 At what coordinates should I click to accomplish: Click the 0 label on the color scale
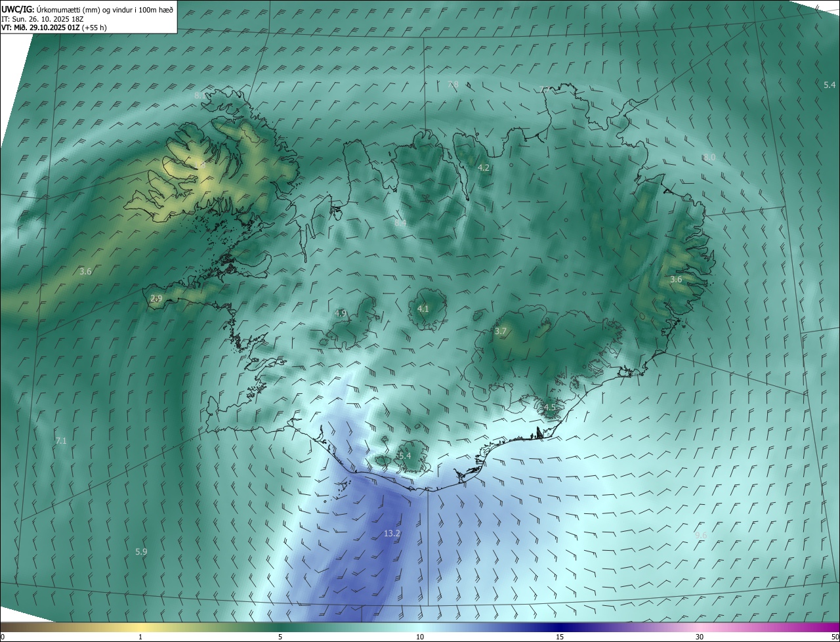pos(3,637)
